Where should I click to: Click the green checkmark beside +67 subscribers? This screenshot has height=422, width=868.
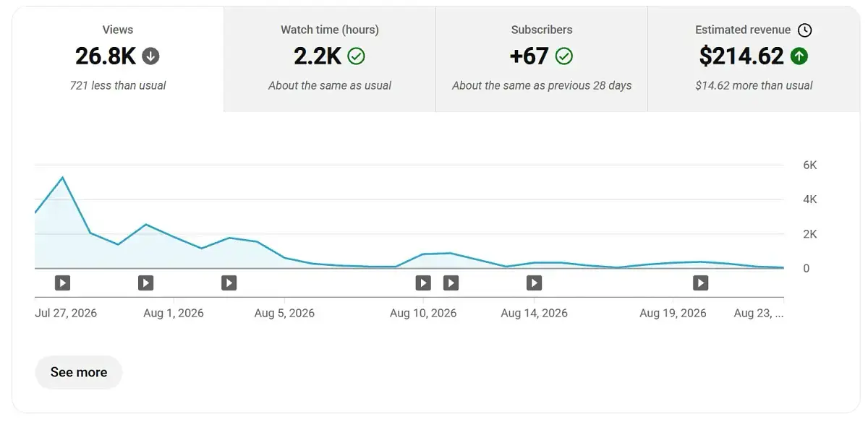pyautogui.click(x=564, y=56)
